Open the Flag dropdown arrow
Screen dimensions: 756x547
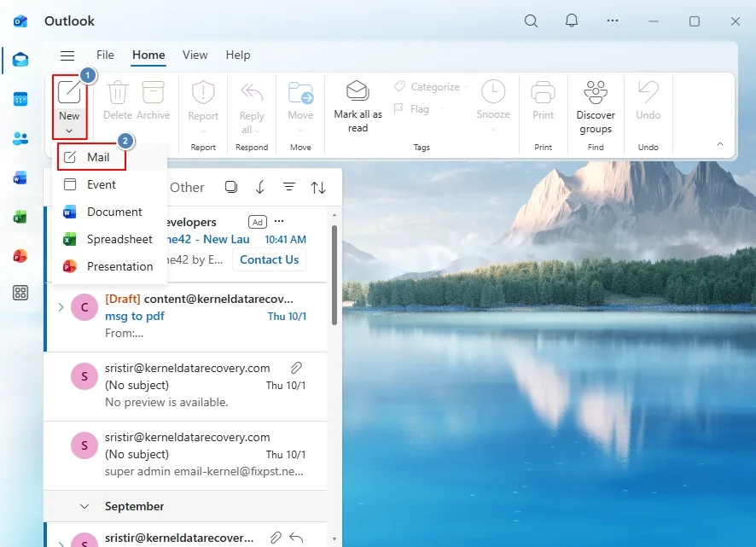[x=440, y=109]
